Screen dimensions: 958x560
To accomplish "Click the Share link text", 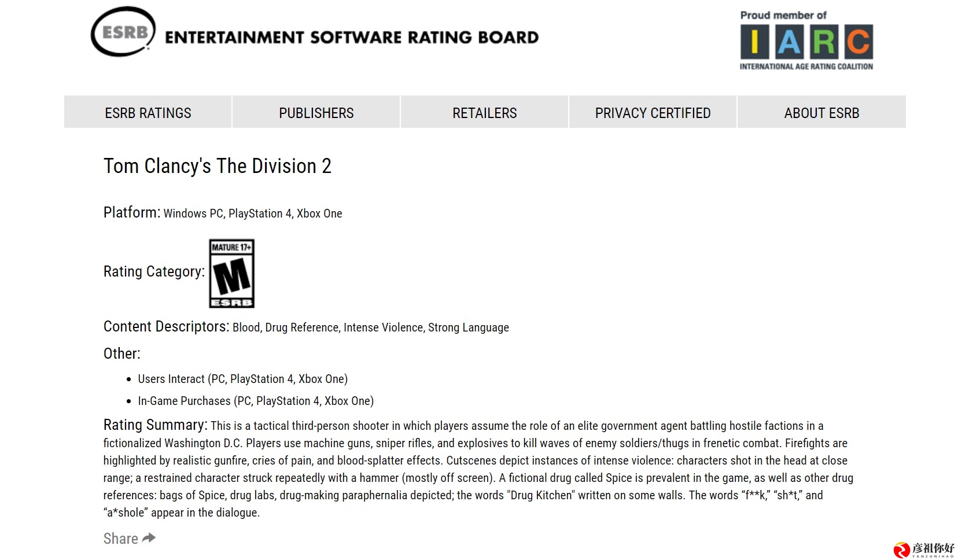I will coord(121,539).
